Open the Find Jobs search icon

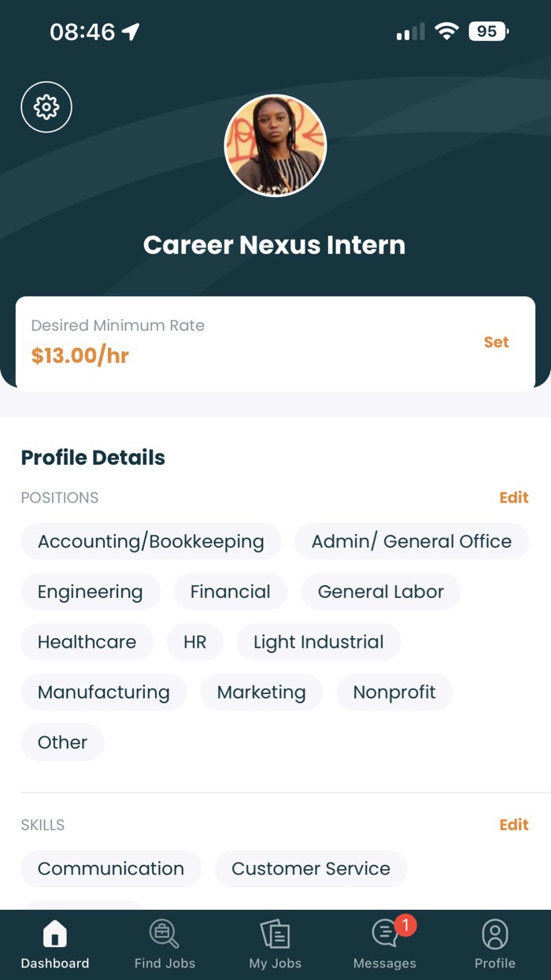[164, 933]
